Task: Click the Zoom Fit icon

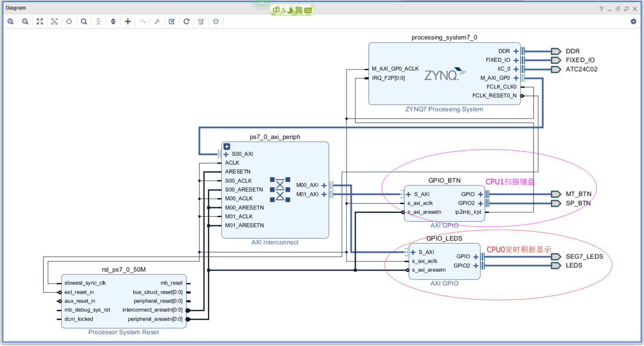Action: click(40, 21)
